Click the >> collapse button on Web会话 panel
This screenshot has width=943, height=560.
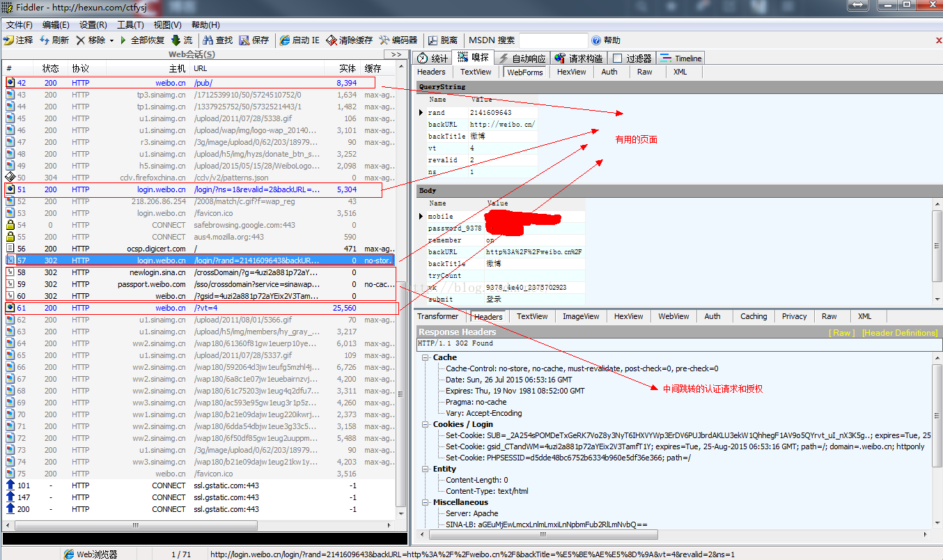pos(396,54)
